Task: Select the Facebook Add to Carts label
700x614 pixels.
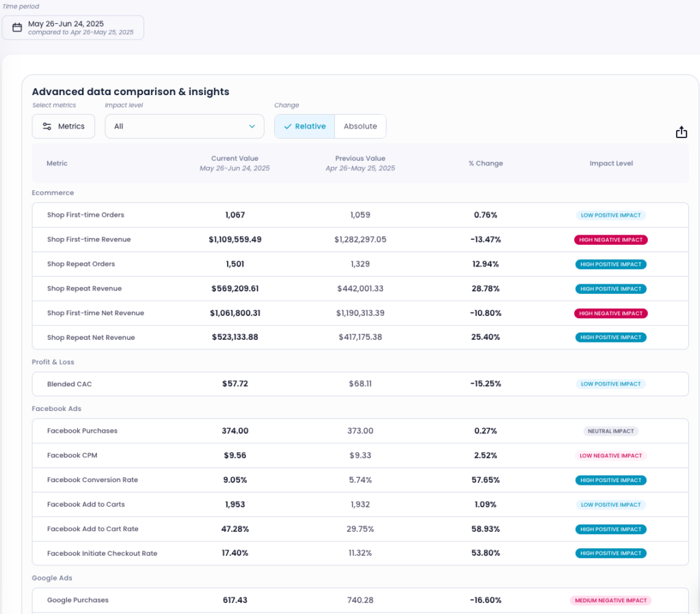Action: (85, 505)
